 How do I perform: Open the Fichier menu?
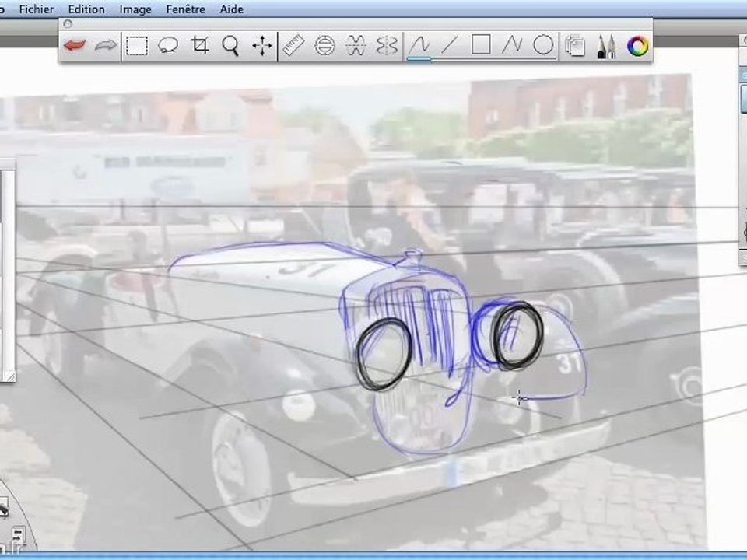pos(37,9)
